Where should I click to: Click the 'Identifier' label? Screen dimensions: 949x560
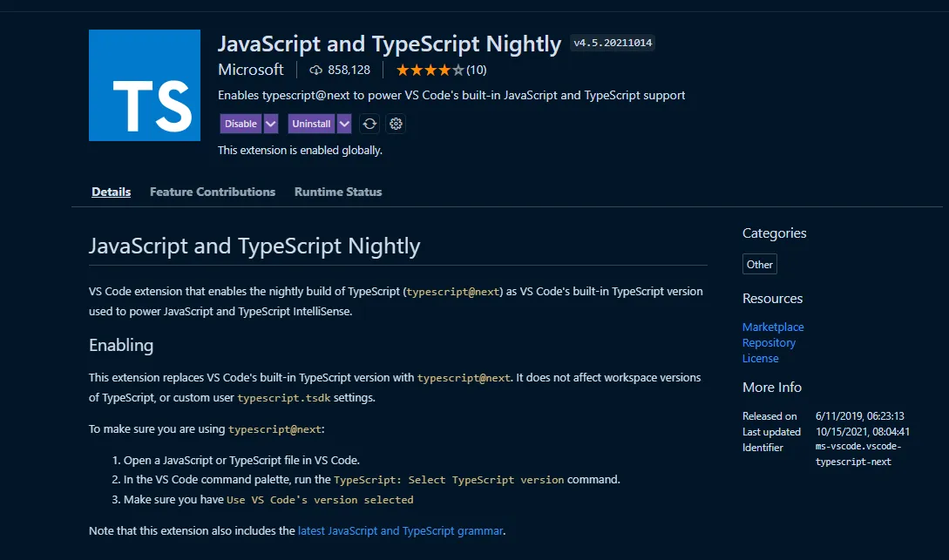click(763, 448)
